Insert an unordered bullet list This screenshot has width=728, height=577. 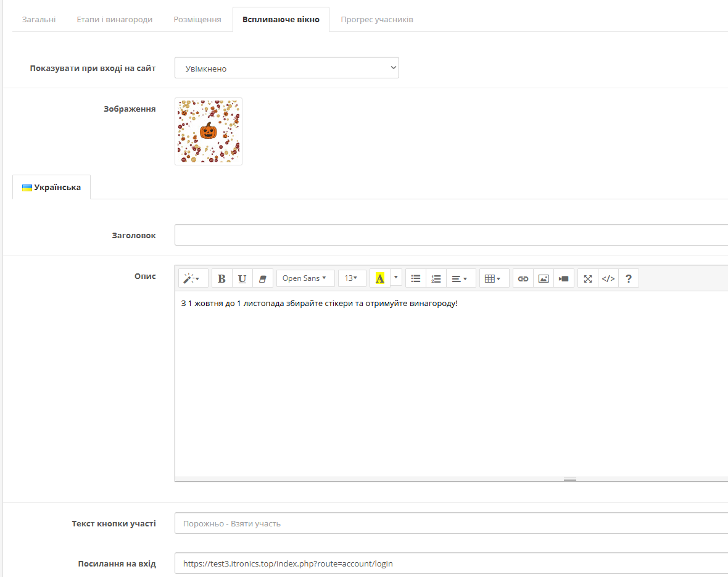pos(416,278)
